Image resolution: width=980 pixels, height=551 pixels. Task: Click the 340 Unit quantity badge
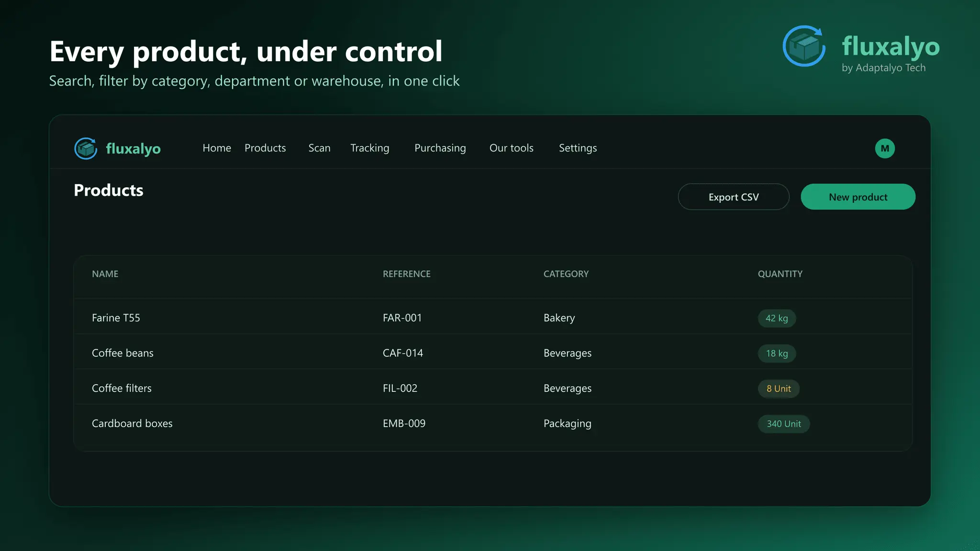[784, 424]
